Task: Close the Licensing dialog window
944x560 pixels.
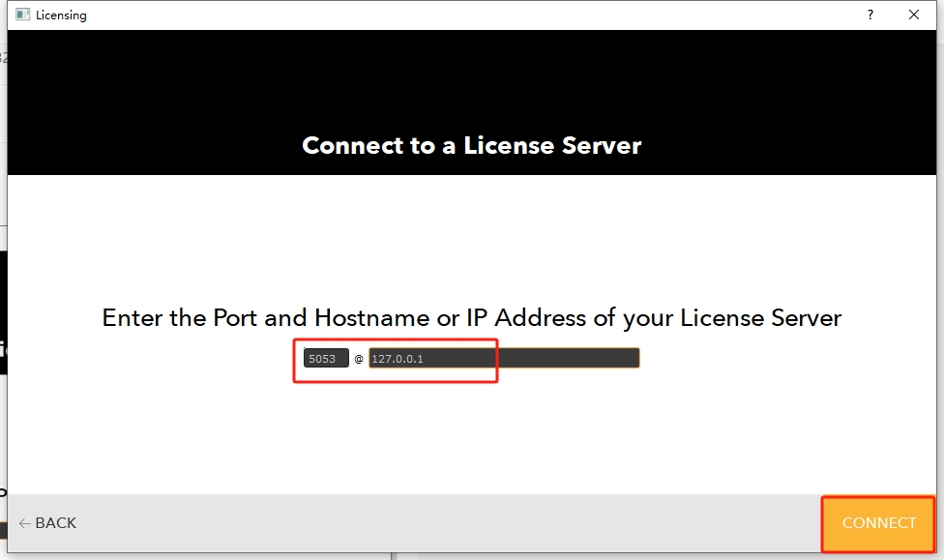Action: click(914, 15)
